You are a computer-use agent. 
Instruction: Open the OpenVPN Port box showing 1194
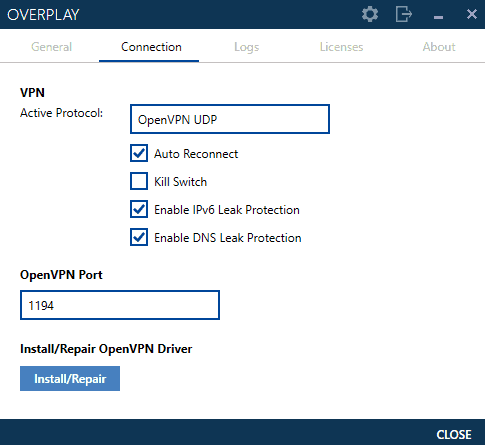pos(120,305)
